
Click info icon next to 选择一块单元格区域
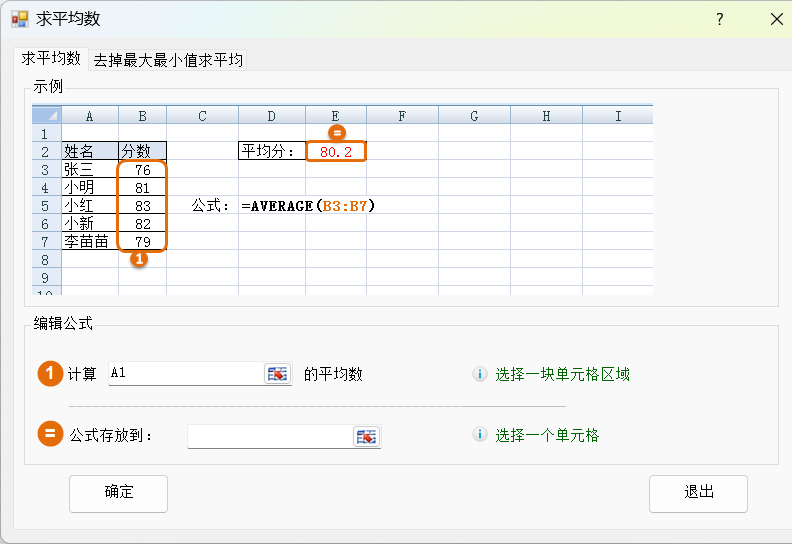pyautogui.click(x=480, y=375)
